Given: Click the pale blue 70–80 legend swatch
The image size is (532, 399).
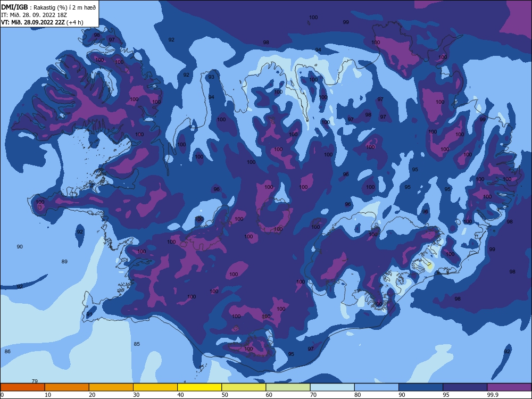Looking at the screenshot, I should (x=332, y=387).
